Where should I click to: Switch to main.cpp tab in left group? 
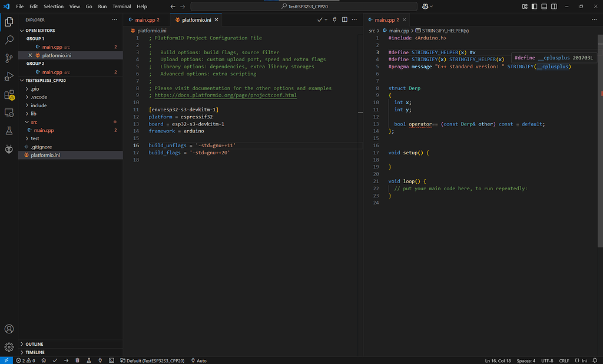click(x=145, y=20)
